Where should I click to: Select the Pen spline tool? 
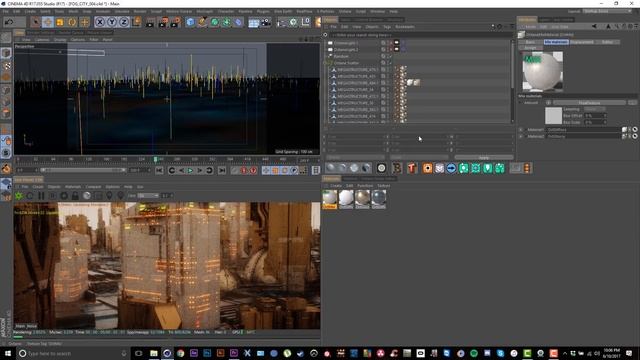tap(202, 22)
